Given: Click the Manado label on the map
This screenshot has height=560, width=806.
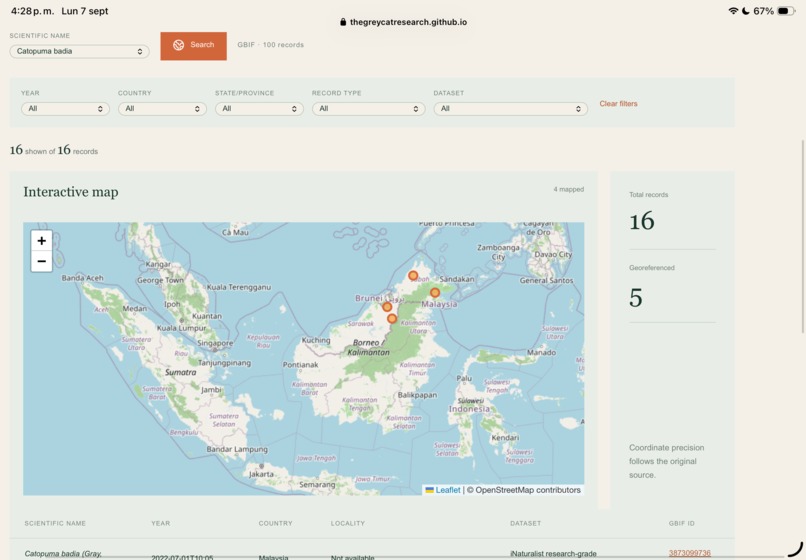Looking at the screenshot, I should click(541, 353).
